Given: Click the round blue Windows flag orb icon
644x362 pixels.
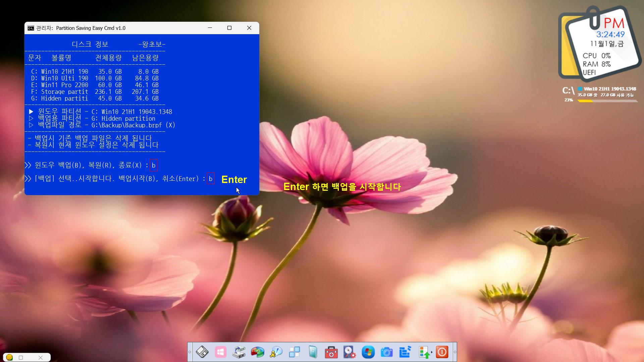Looking at the screenshot, I should click(x=368, y=352).
